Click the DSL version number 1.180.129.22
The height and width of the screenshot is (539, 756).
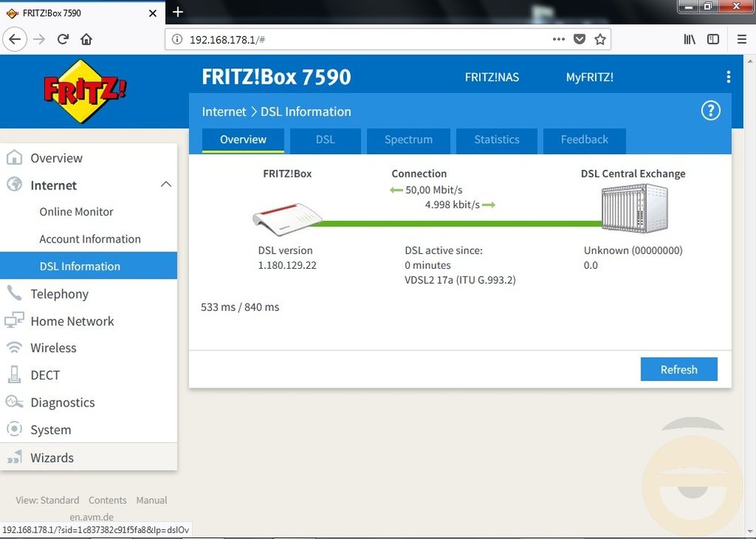coord(288,266)
